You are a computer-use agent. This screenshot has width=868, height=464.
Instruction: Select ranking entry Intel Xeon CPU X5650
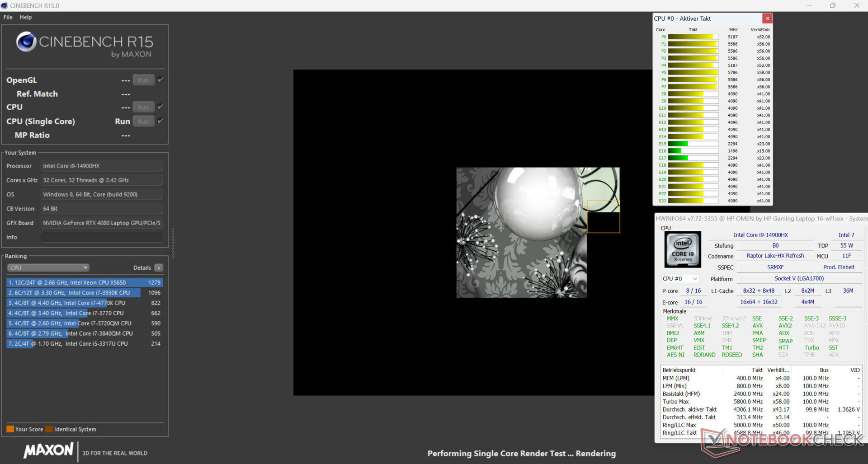click(85, 282)
